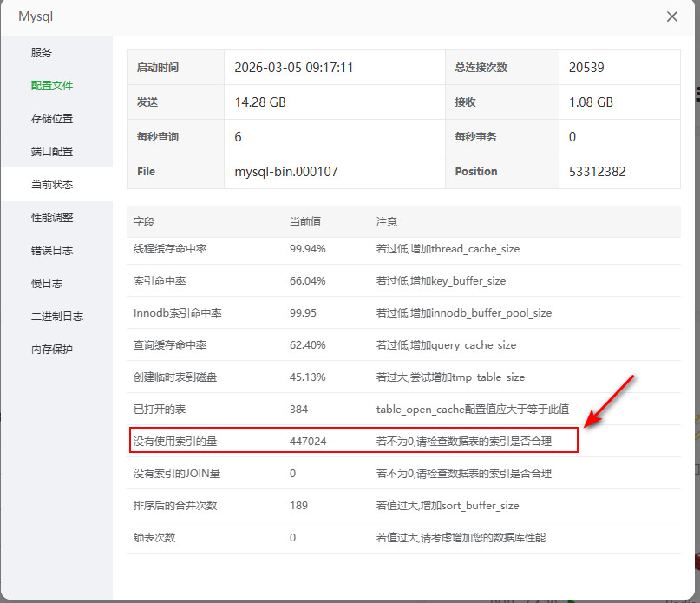Click the 启动时间 value 2026-03-05 09:17:11
The width and height of the screenshot is (700, 603).
click(294, 68)
